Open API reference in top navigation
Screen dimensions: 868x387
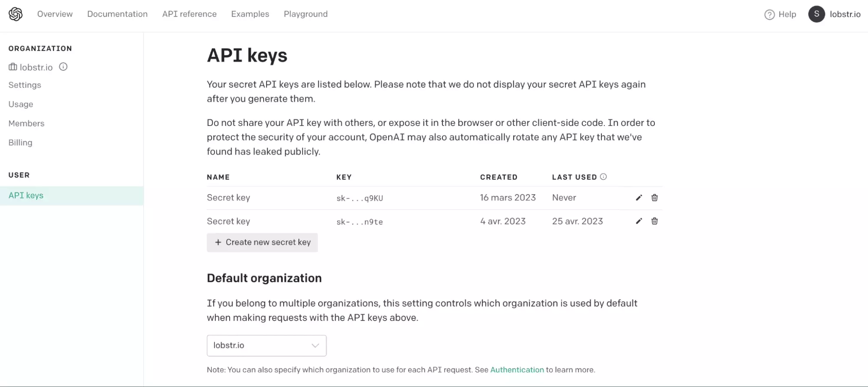point(189,14)
